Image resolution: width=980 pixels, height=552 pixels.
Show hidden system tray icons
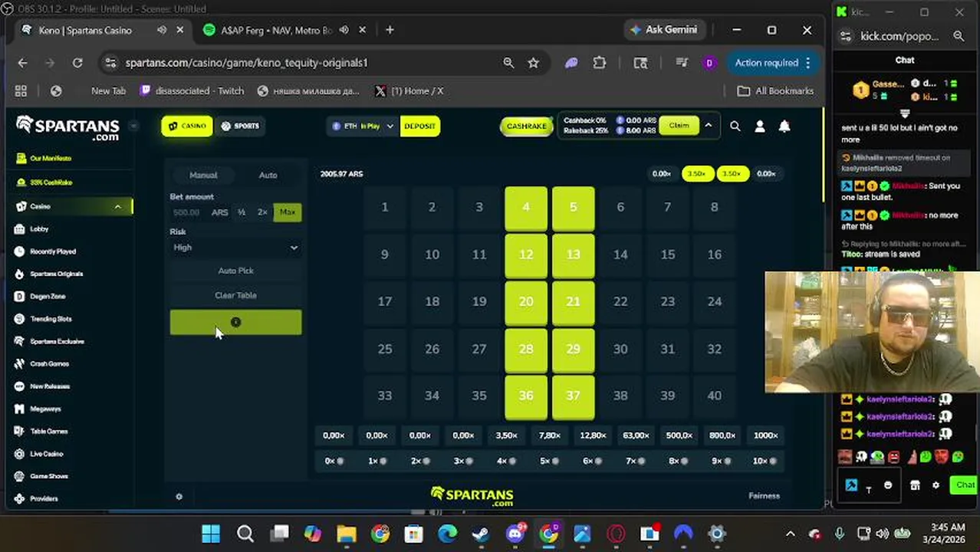click(791, 534)
